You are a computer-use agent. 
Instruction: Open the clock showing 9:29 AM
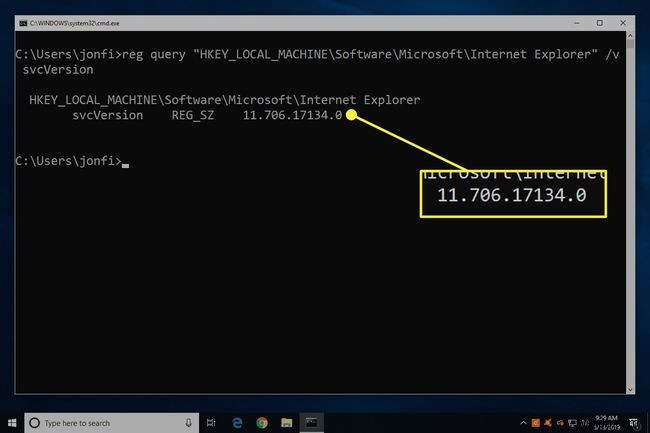pyautogui.click(x=607, y=422)
